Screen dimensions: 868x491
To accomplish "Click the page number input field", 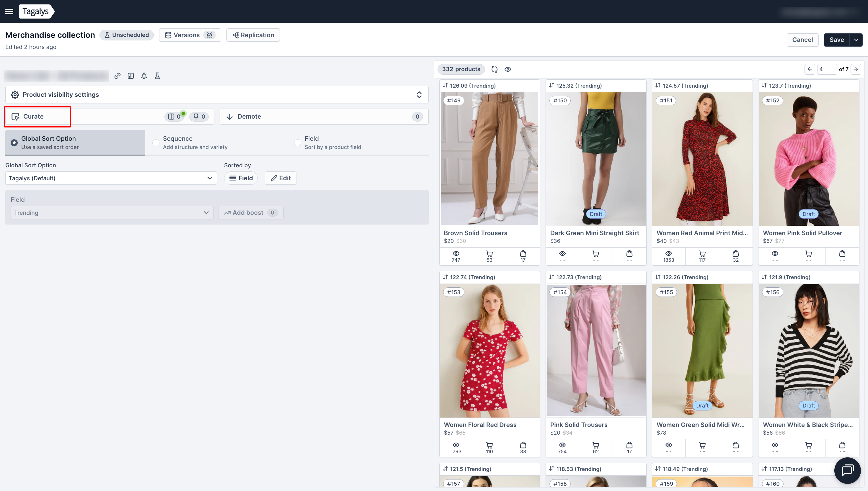I will click(x=826, y=69).
